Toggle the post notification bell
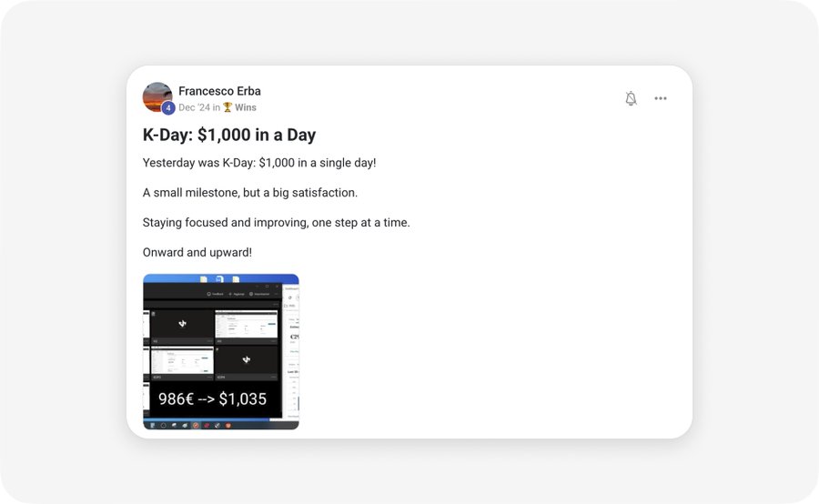Viewport: 819px width, 504px height. pos(631,98)
